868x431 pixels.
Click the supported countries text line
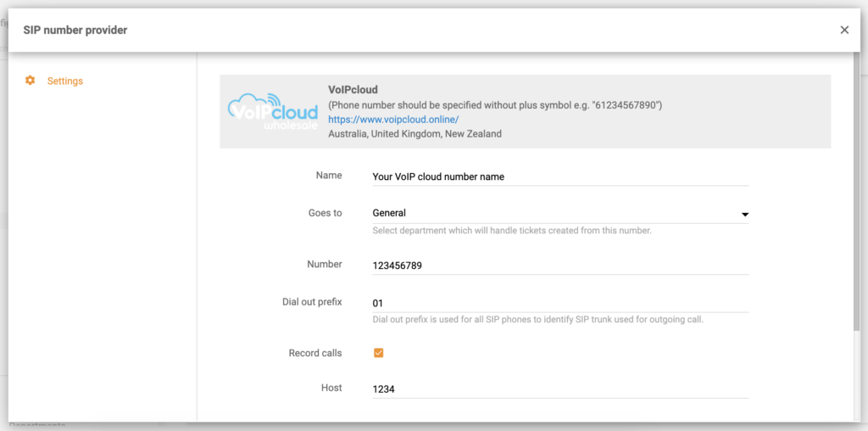[415, 134]
